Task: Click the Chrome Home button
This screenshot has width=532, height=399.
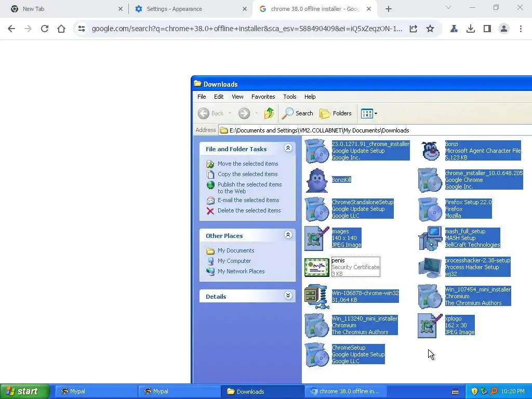Action: (61, 29)
